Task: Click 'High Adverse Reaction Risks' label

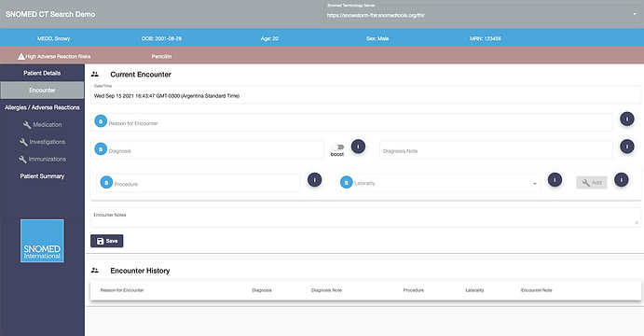Action: tap(58, 56)
